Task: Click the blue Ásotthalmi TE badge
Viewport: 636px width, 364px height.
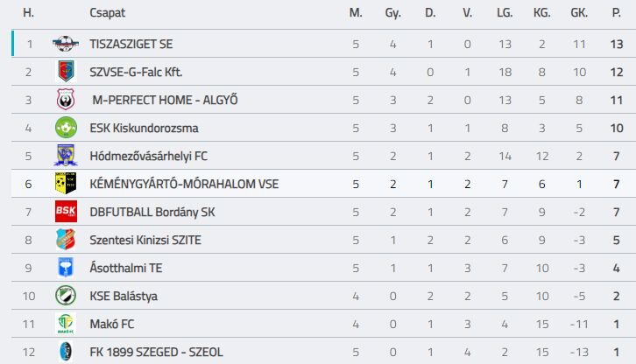Action: (x=66, y=268)
